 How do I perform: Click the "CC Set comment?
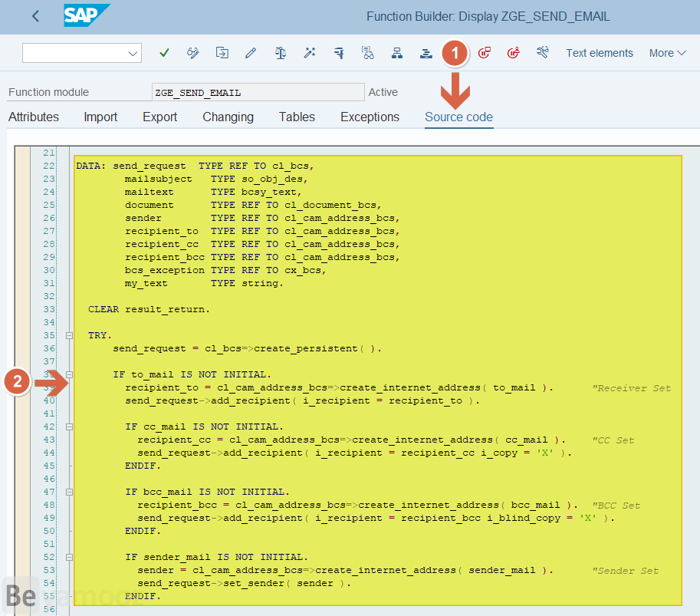613,440
